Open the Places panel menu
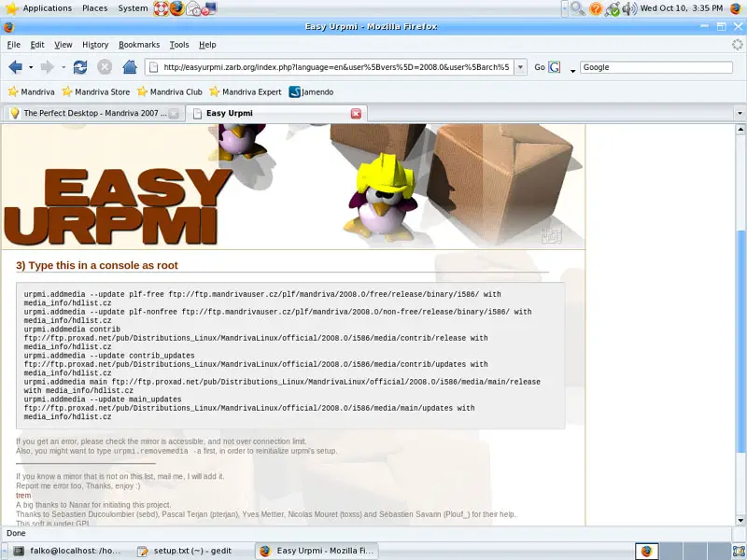The height and width of the screenshot is (560, 747). click(95, 8)
